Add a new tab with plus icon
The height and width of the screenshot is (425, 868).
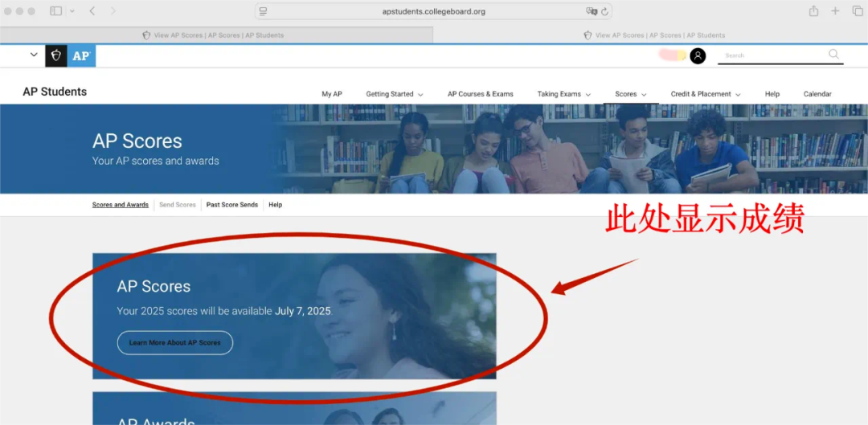tap(835, 11)
